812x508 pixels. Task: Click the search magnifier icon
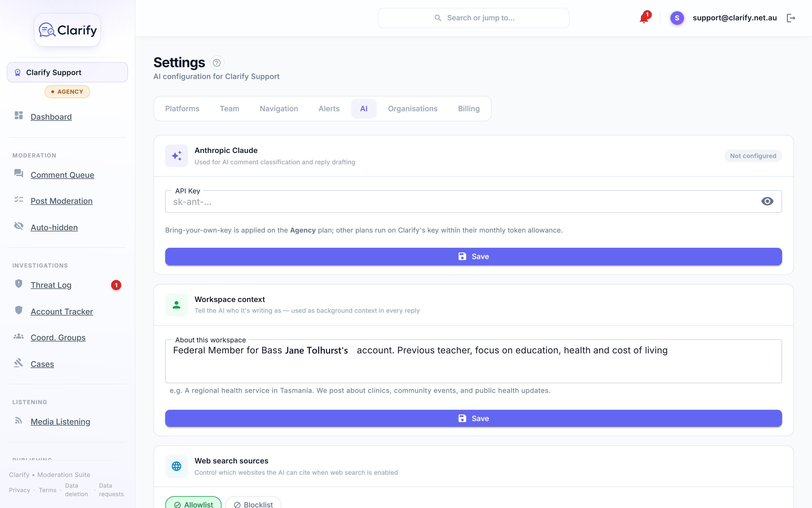click(438, 18)
